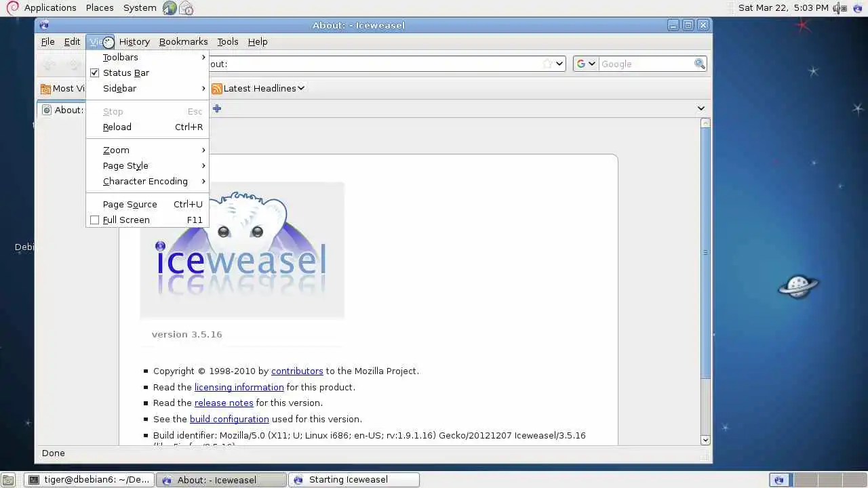Screen dimensions: 868x488
Task: Click the version 3.5.16 text
Action: [186, 334]
